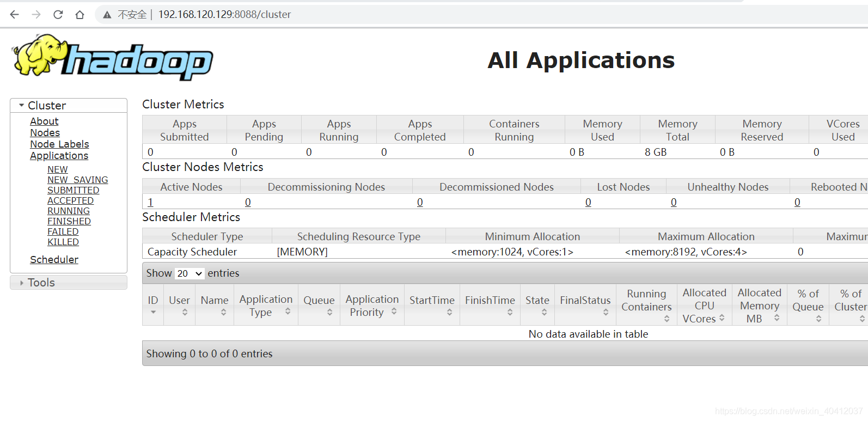Viewport: 868px width, 421px height.
Task: Open the Node Labels link
Action: click(x=59, y=144)
